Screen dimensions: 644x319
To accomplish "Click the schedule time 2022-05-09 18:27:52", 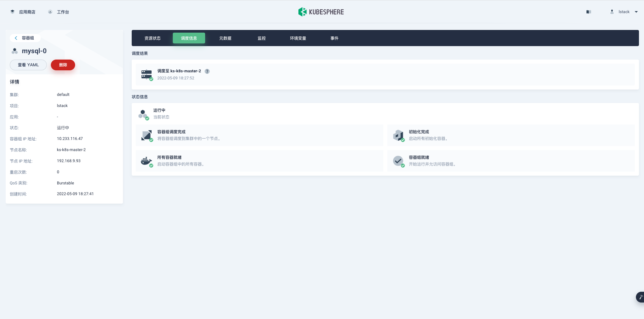I will click(x=176, y=78).
